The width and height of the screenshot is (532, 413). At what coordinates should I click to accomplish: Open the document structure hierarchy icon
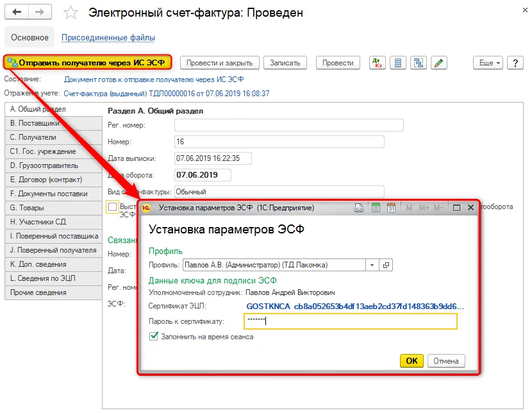coord(419,63)
